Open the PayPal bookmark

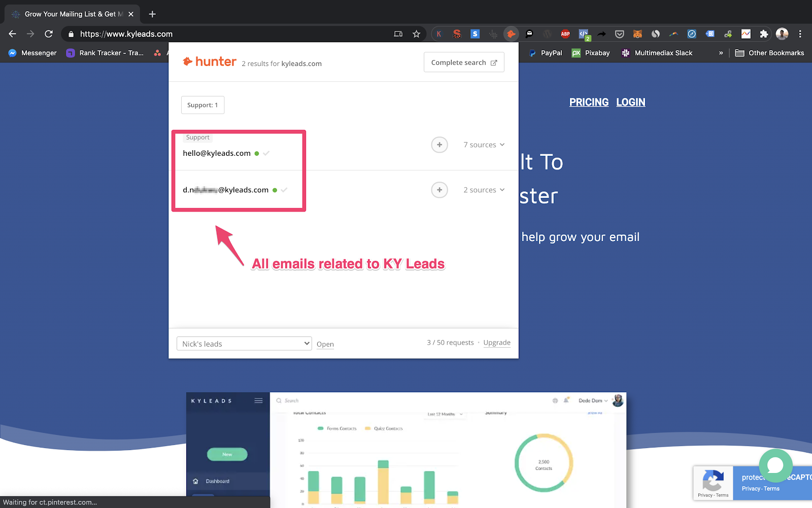pyautogui.click(x=546, y=53)
